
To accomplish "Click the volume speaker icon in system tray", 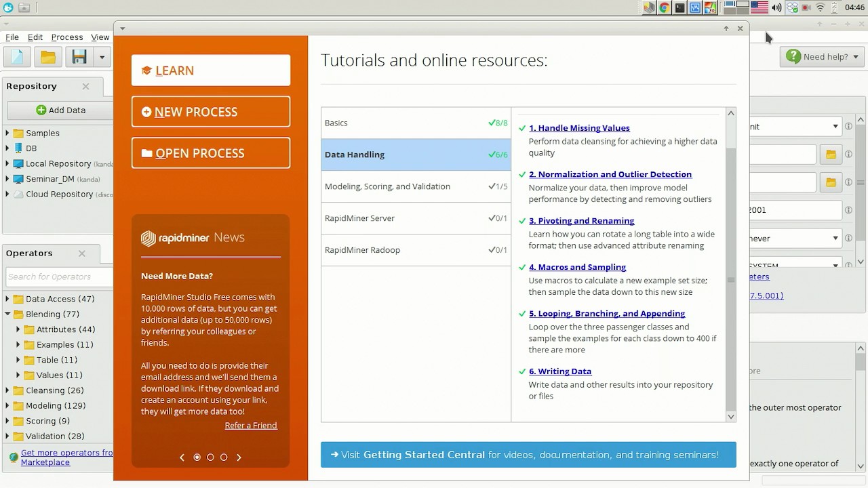I will [776, 8].
